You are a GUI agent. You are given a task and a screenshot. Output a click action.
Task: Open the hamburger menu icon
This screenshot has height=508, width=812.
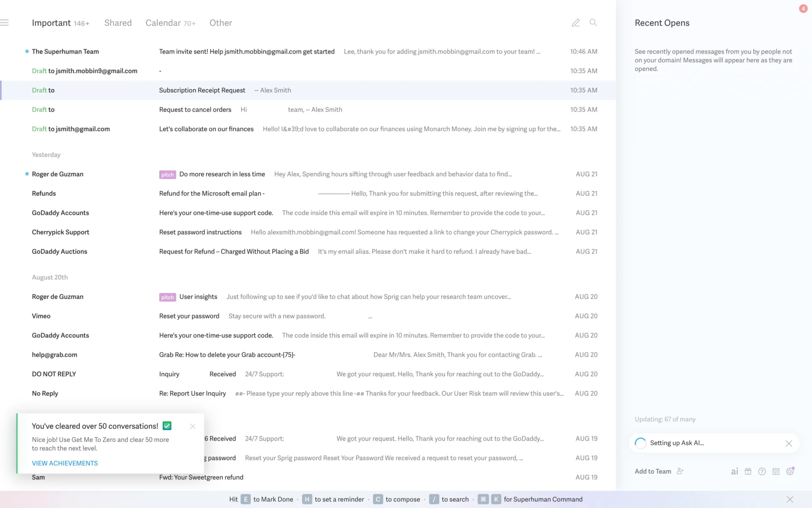5,23
